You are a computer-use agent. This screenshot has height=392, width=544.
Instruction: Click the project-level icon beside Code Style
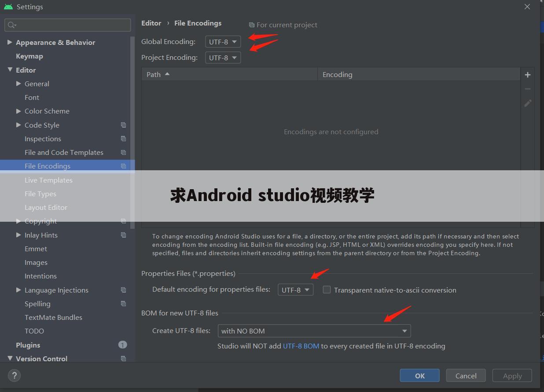[123, 125]
